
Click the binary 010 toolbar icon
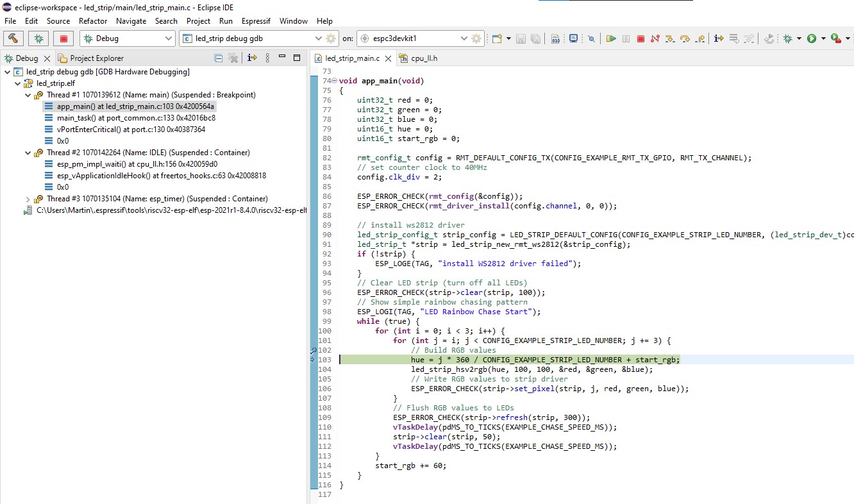555,38
